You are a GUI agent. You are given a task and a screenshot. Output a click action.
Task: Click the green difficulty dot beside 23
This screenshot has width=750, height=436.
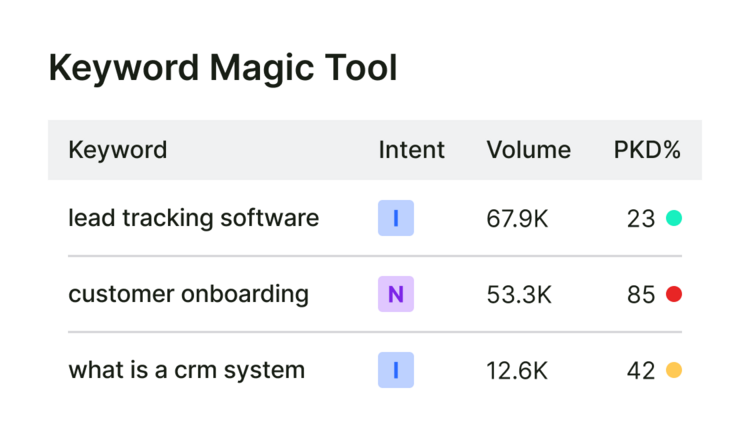coord(674,218)
